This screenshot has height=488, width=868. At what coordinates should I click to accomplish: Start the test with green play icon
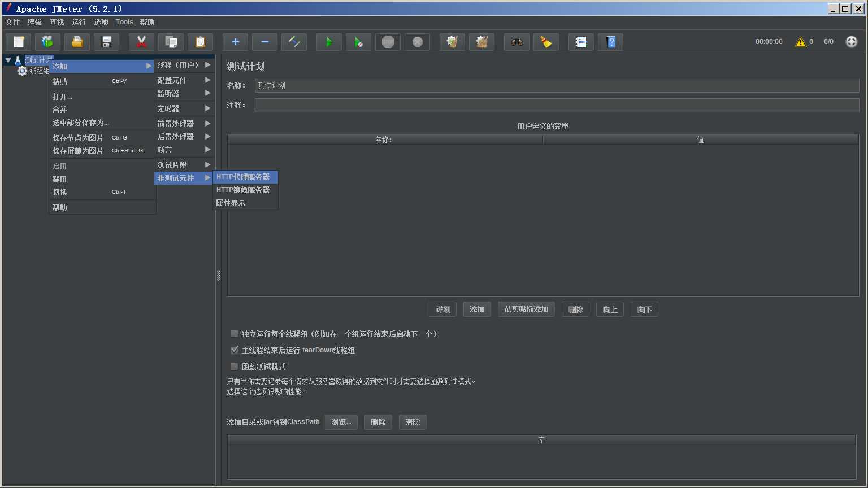tap(329, 42)
